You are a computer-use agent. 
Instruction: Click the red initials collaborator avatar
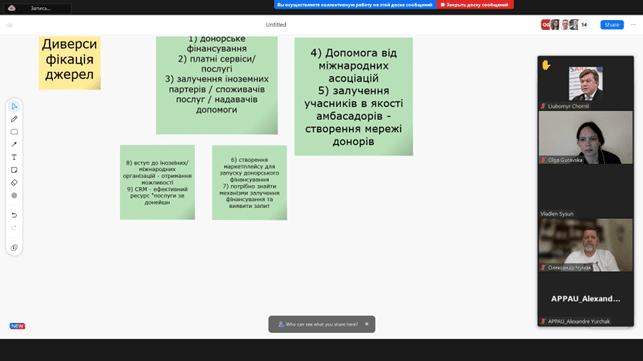tap(545, 25)
